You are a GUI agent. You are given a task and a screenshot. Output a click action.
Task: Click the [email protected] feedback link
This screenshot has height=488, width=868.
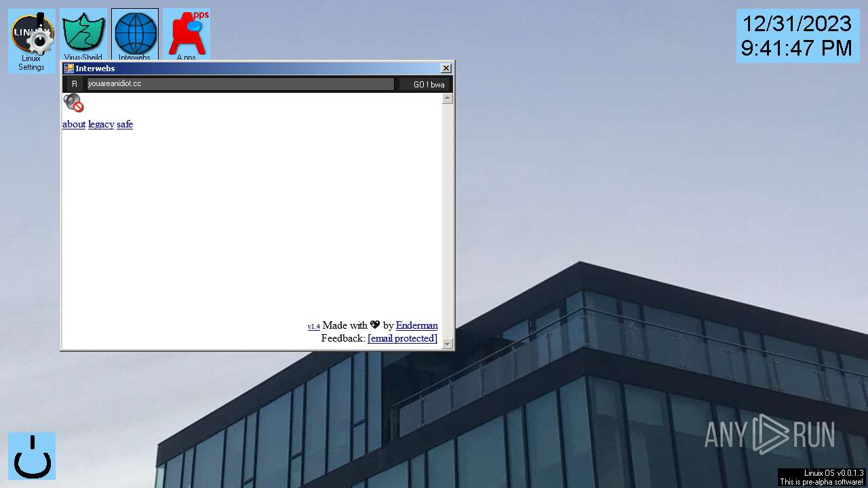pos(402,338)
